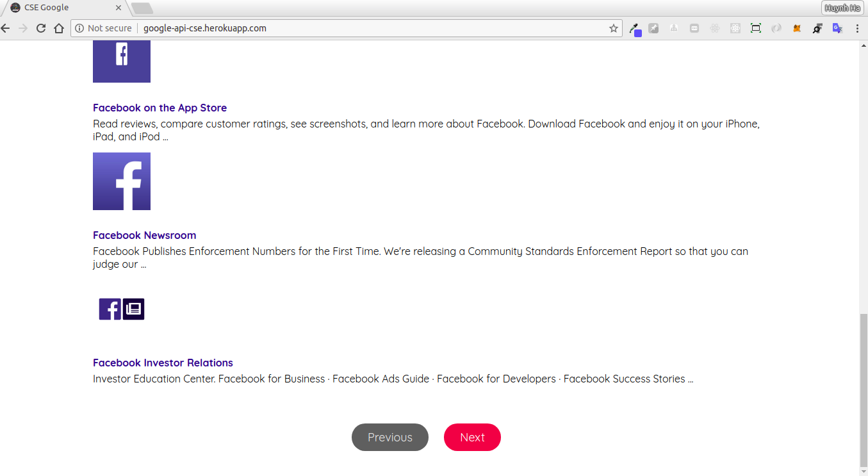Activate the screenshot capture extension
Screen dimensions: 868x476
756,28
